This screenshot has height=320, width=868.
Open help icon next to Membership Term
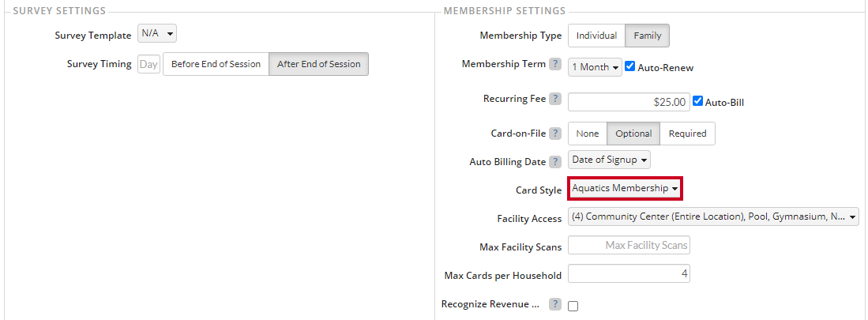click(x=554, y=64)
